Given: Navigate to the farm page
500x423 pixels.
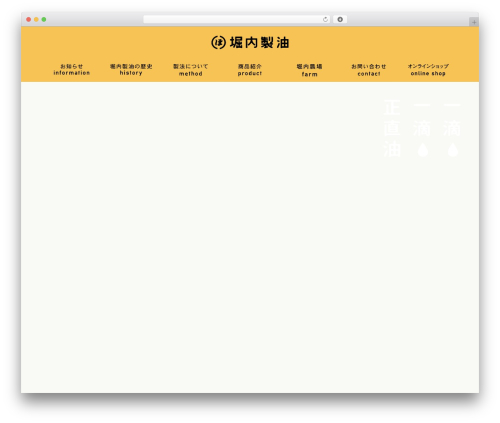Looking at the screenshot, I should click(309, 70).
